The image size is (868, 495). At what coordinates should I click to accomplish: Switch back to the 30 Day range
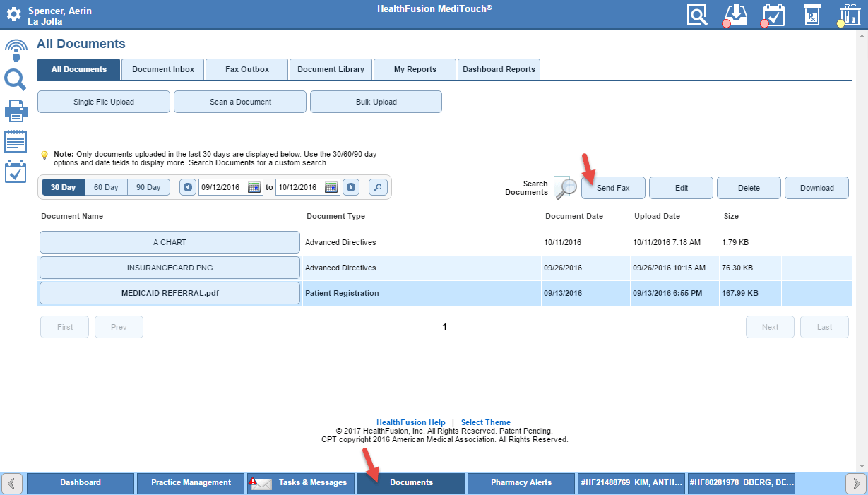point(62,187)
